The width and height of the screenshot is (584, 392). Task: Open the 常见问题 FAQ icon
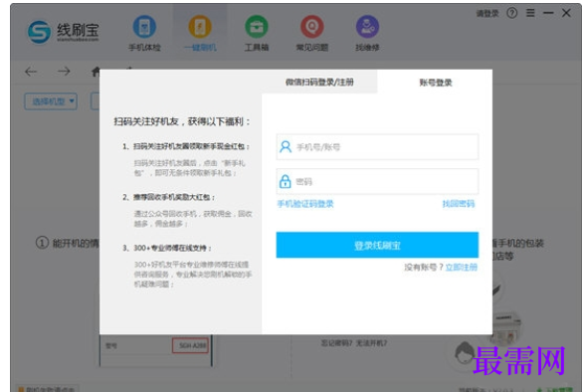coord(312,33)
